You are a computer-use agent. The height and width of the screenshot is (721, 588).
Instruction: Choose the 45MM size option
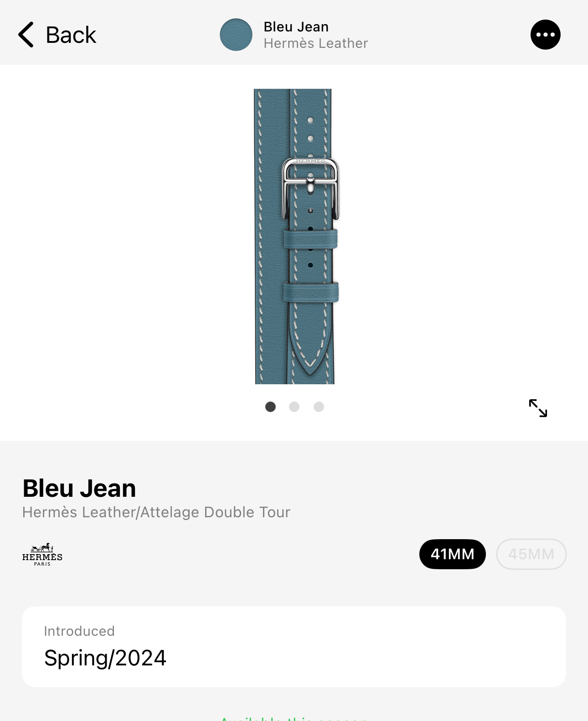[531, 554]
